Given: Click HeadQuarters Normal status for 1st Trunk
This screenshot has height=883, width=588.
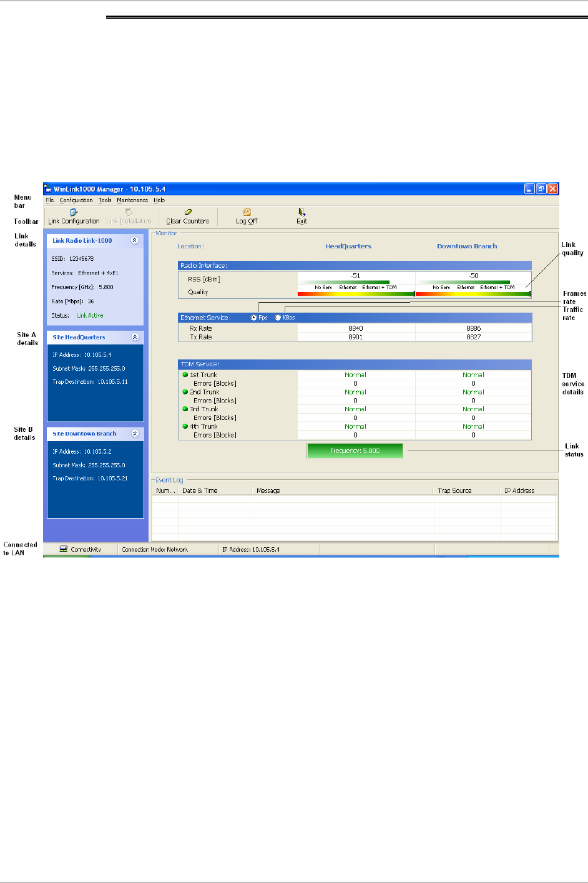Looking at the screenshot, I should click(x=356, y=375).
